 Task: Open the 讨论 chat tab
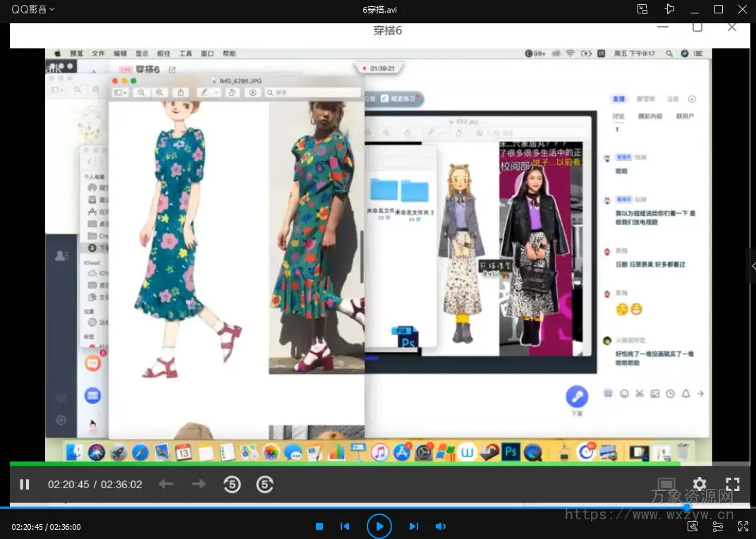(x=618, y=116)
